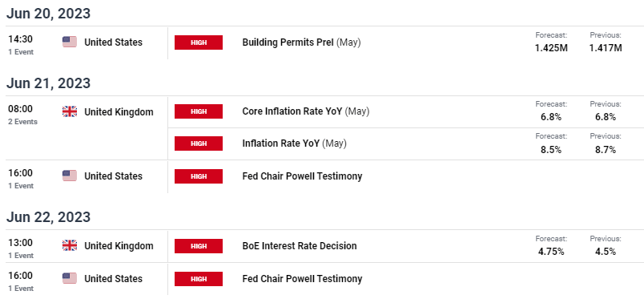Screen dimensions: 644x303
Task: Open Fed Chair Powell Testimony on Jun 21
Action: click(302, 176)
